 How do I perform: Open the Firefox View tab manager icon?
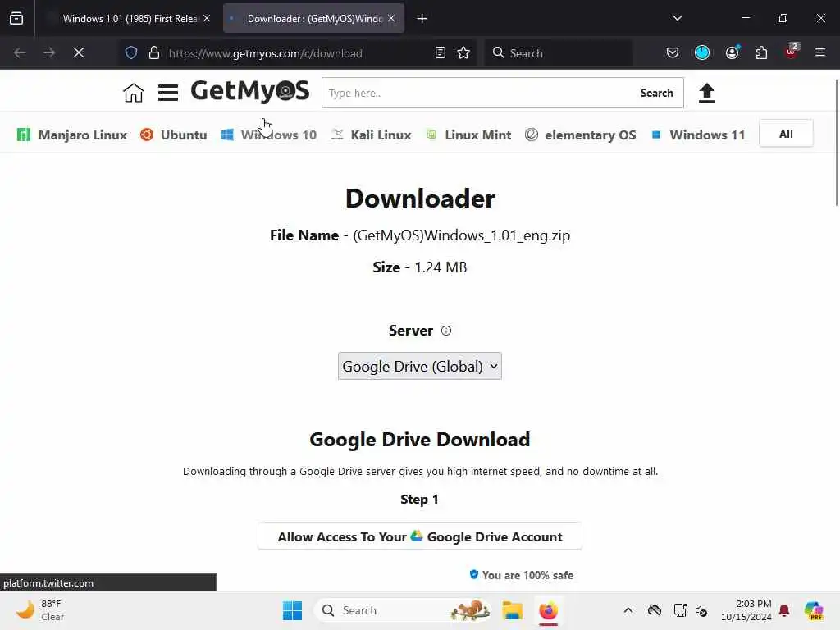point(16,18)
